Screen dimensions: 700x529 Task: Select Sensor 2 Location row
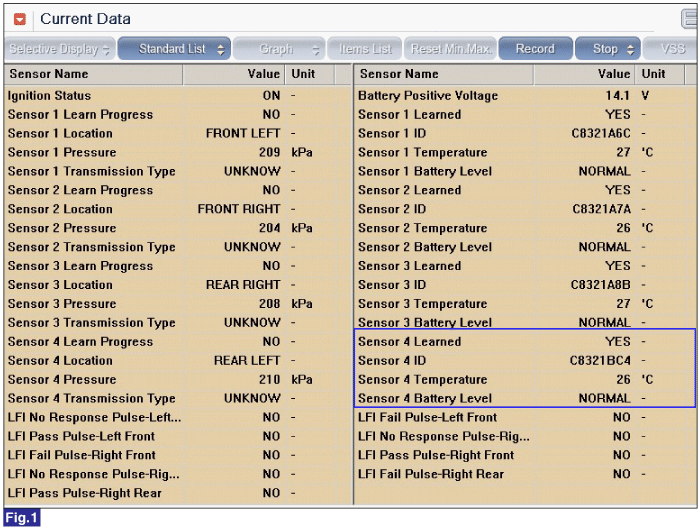[x=179, y=209]
